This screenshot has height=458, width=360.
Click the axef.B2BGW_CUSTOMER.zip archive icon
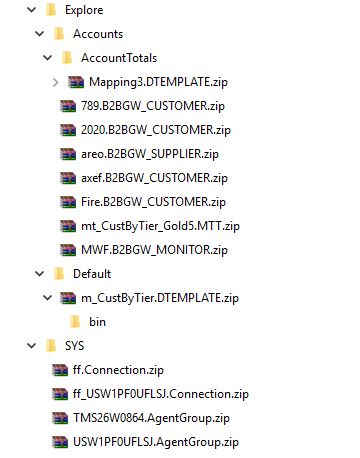(x=68, y=178)
